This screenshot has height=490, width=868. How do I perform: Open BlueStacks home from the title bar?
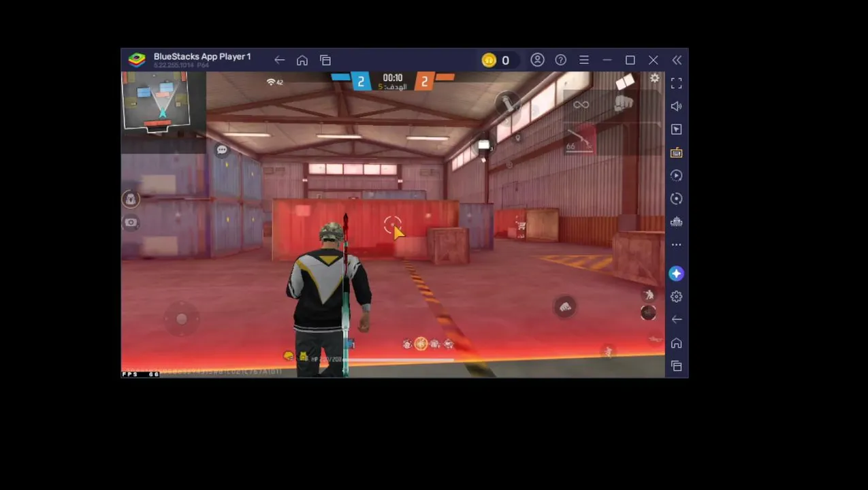(x=302, y=61)
